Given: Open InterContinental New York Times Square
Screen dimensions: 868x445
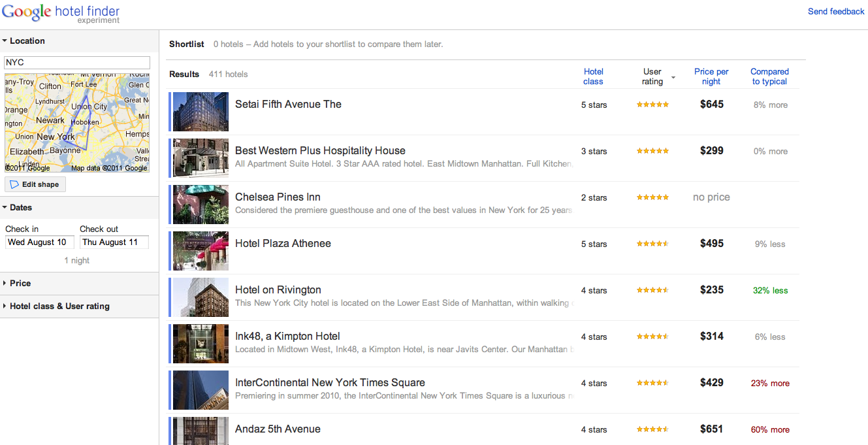Looking at the screenshot, I should tap(330, 382).
